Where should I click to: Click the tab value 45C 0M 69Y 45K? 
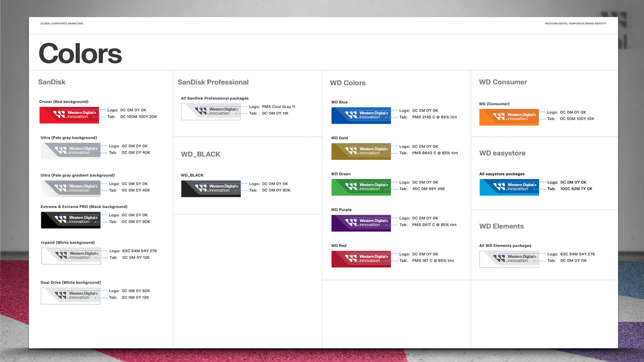pos(428,189)
